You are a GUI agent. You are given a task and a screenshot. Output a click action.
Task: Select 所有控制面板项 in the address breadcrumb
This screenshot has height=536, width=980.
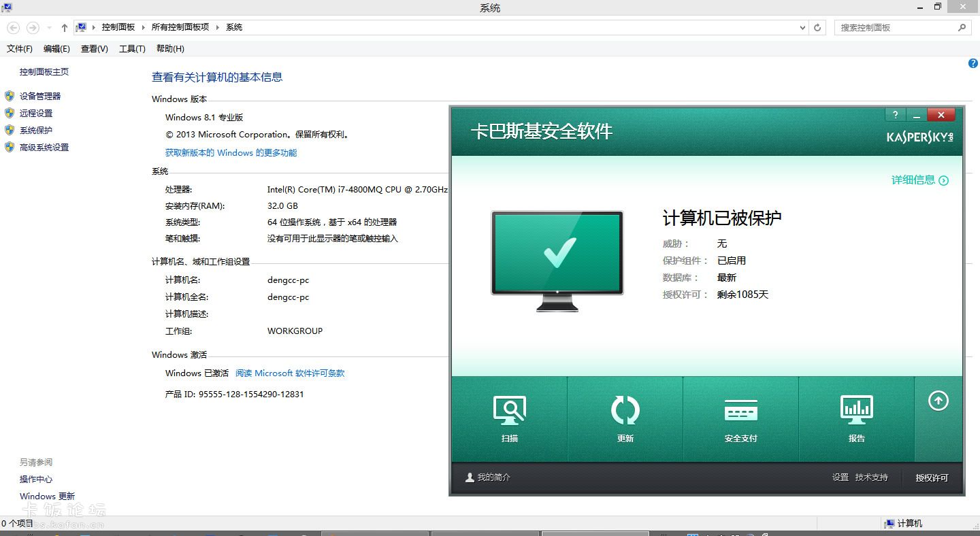click(x=180, y=27)
